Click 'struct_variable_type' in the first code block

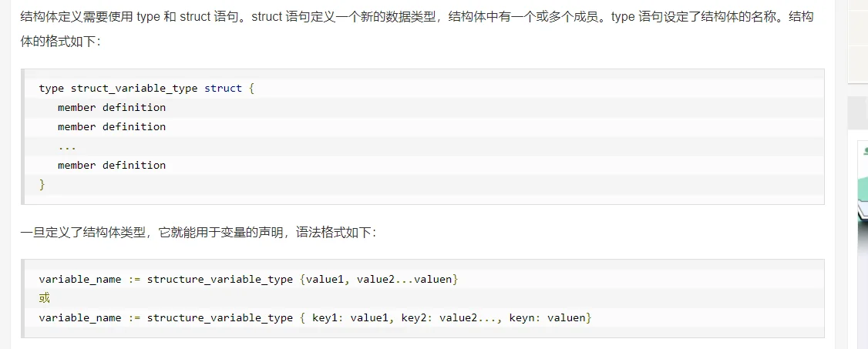coord(134,89)
